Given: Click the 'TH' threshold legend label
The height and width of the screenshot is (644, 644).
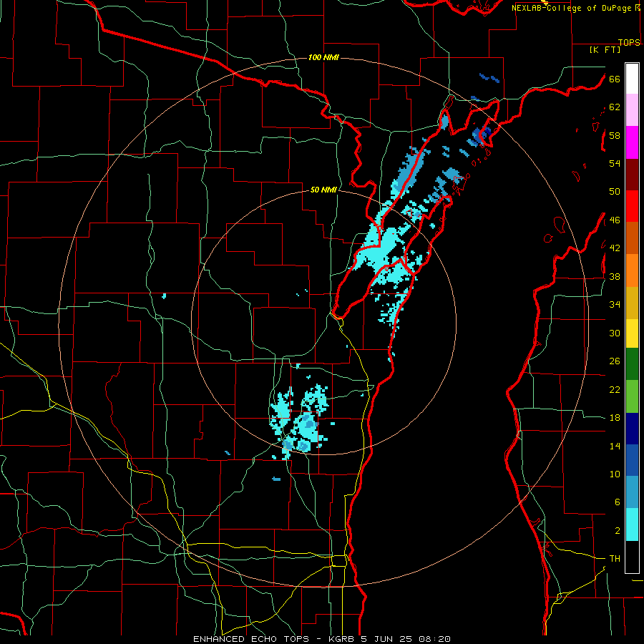Looking at the screenshot, I should (615, 559).
